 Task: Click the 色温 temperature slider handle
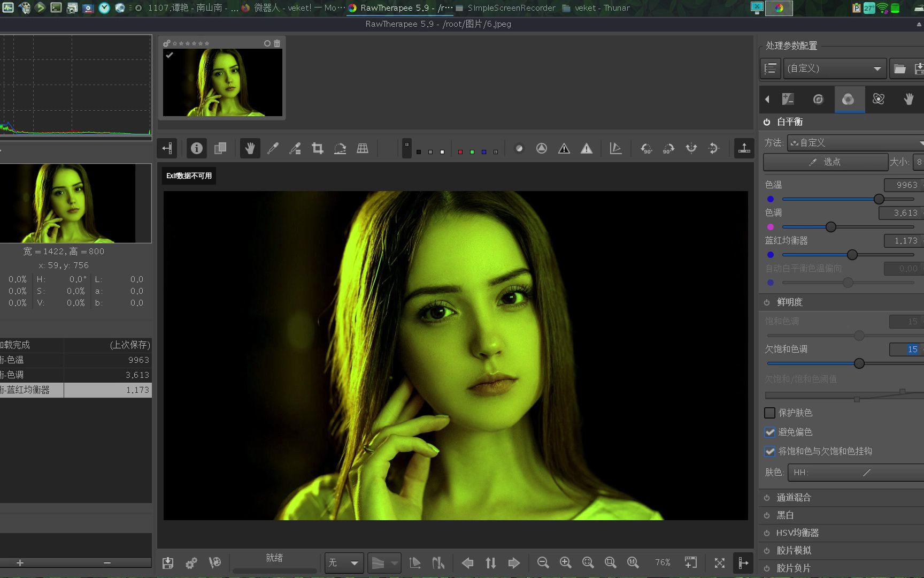click(879, 199)
